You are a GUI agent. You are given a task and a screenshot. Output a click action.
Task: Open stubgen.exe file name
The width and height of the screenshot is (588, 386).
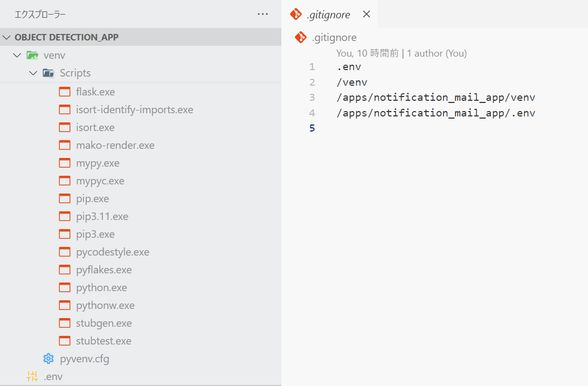point(104,323)
